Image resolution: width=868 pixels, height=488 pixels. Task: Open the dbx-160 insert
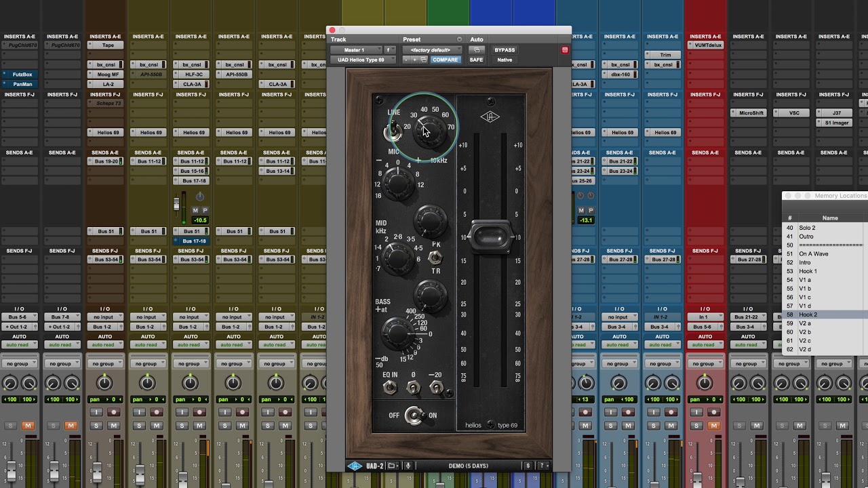tap(620, 75)
